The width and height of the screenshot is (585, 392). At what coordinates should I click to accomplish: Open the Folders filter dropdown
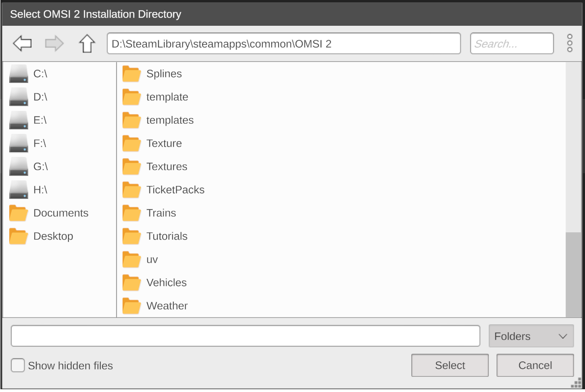click(x=531, y=336)
